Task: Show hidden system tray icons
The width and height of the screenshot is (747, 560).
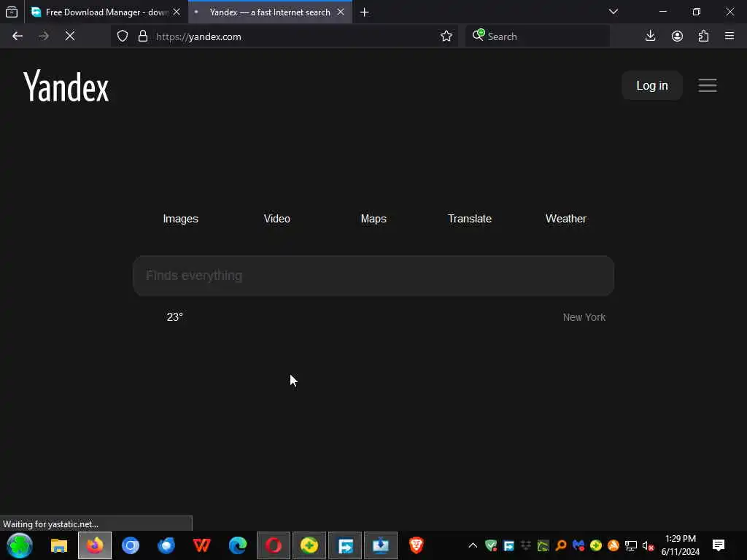Action: coord(473,545)
